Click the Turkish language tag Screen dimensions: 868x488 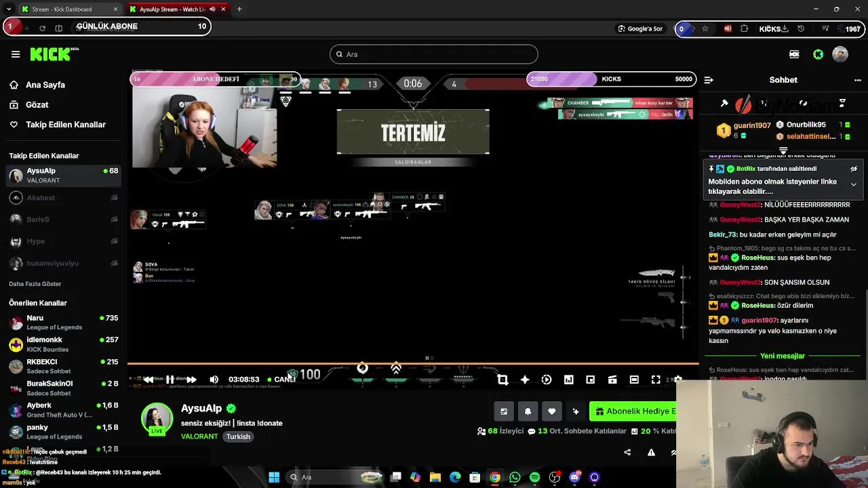coord(238,436)
